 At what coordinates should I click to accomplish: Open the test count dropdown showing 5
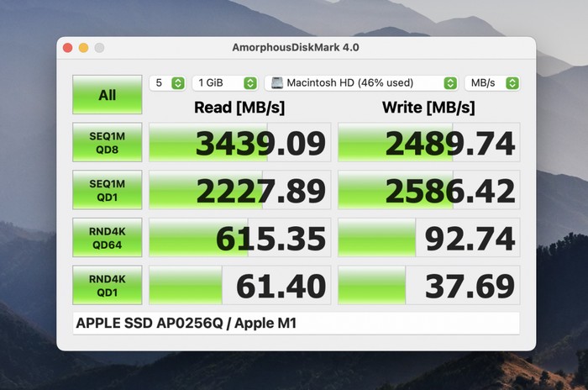[x=167, y=83]
